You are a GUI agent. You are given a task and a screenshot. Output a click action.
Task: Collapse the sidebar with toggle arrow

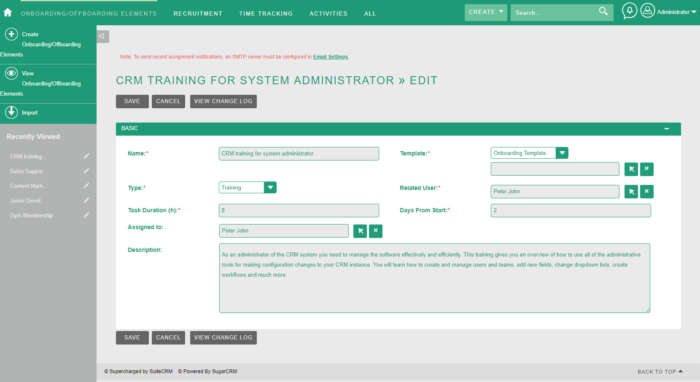point(103,36)
